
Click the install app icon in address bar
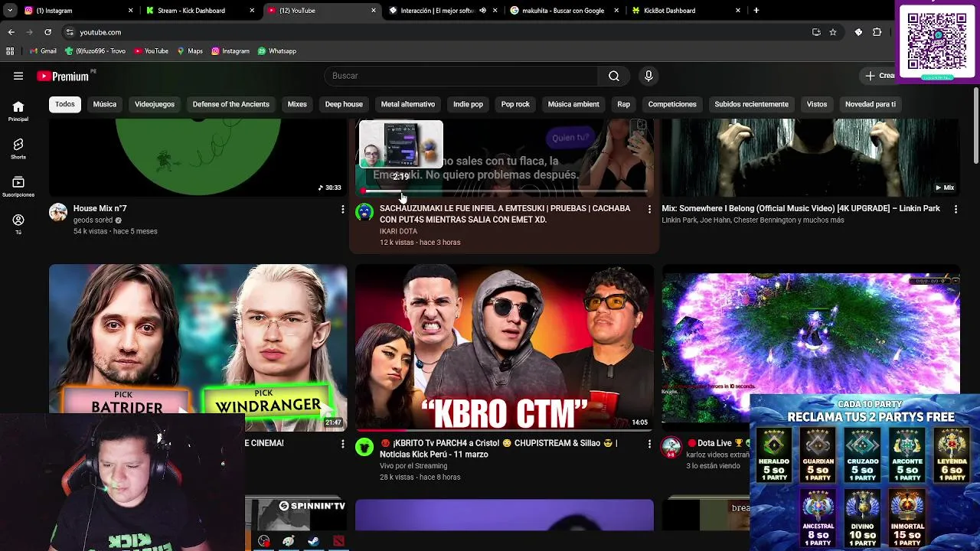(x=816, y=32)
